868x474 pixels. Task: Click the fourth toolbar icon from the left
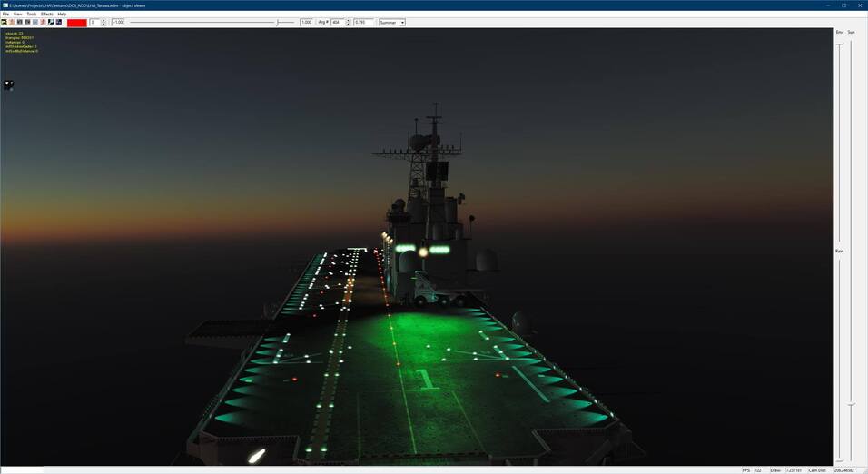pos(27,22)
